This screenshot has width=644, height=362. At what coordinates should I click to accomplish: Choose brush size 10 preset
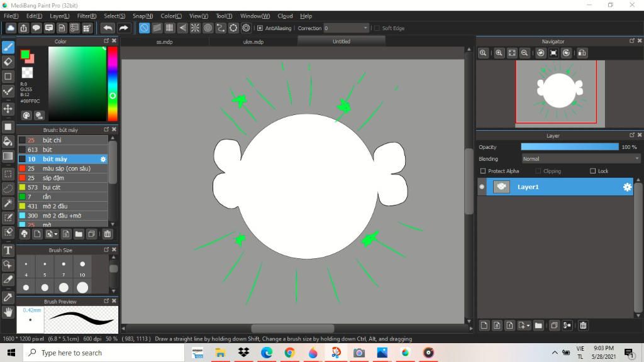click(x=82, y=268)
